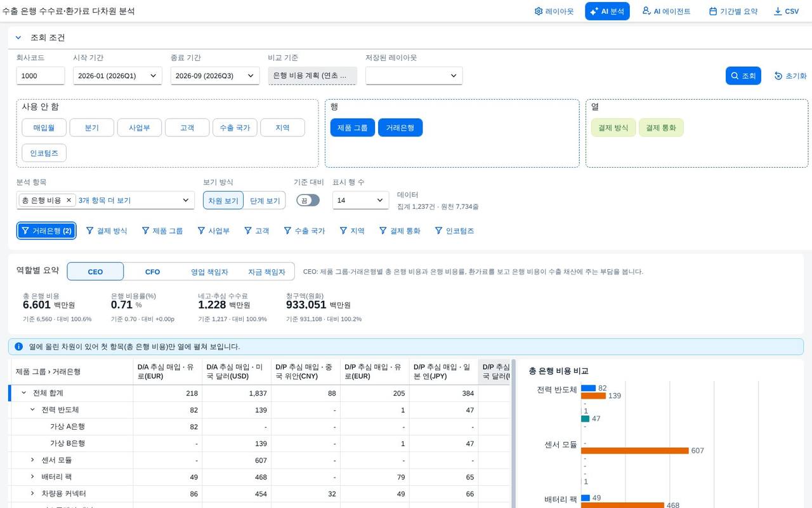Click the 거래은행 row chip
812x508 pixels.
pos(400,128)
